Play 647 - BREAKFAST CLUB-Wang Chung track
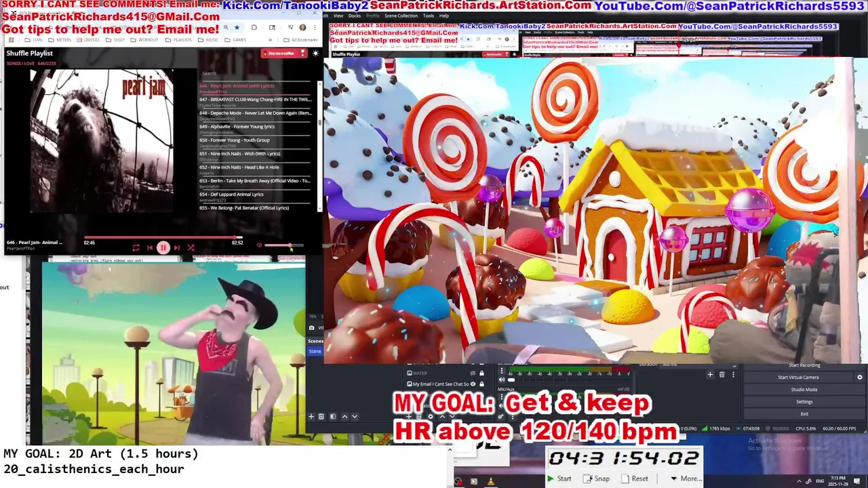This screenshot has height=488, width=868. pyautogui.click(x=255, y=101)
